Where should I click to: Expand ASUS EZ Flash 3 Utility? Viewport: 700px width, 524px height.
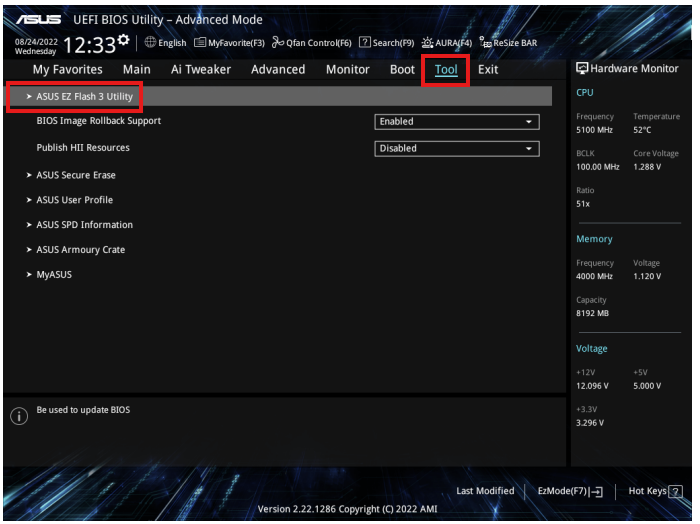coord(279,96)
